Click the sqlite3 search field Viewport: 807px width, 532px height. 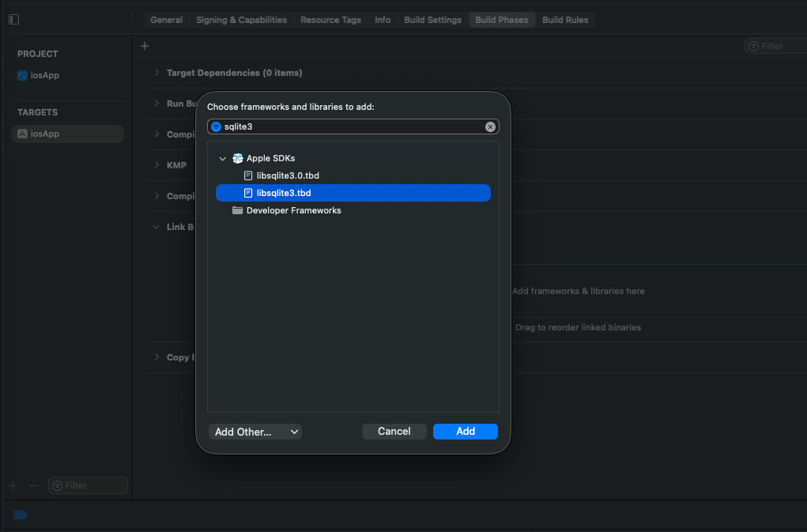click(x=353, y=127)
